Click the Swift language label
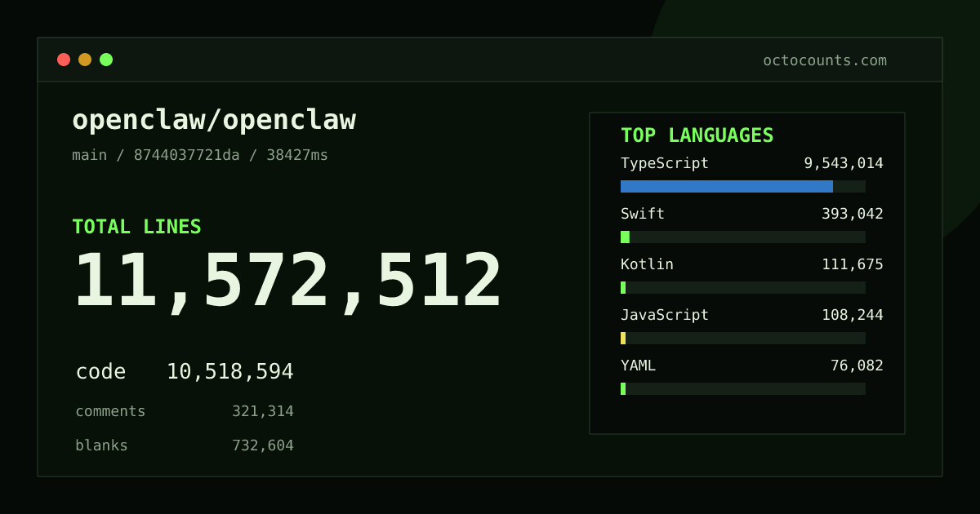Screen dimensions: 980x514 click(x=643, y=214)
